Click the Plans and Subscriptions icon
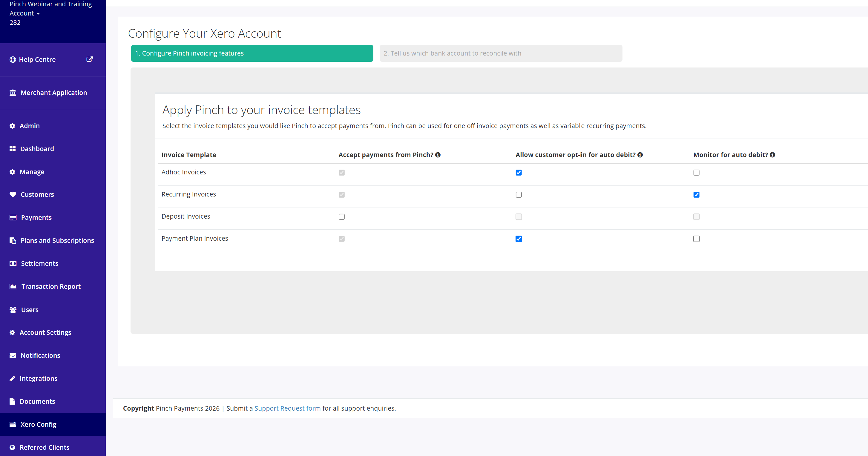Screen dimensions: 868x456 (x=13, y=240)
